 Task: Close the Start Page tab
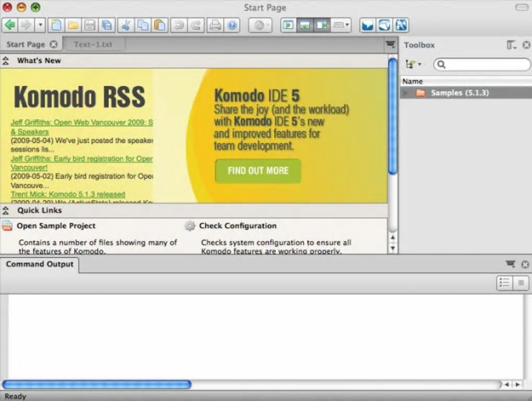click(54, 44)
